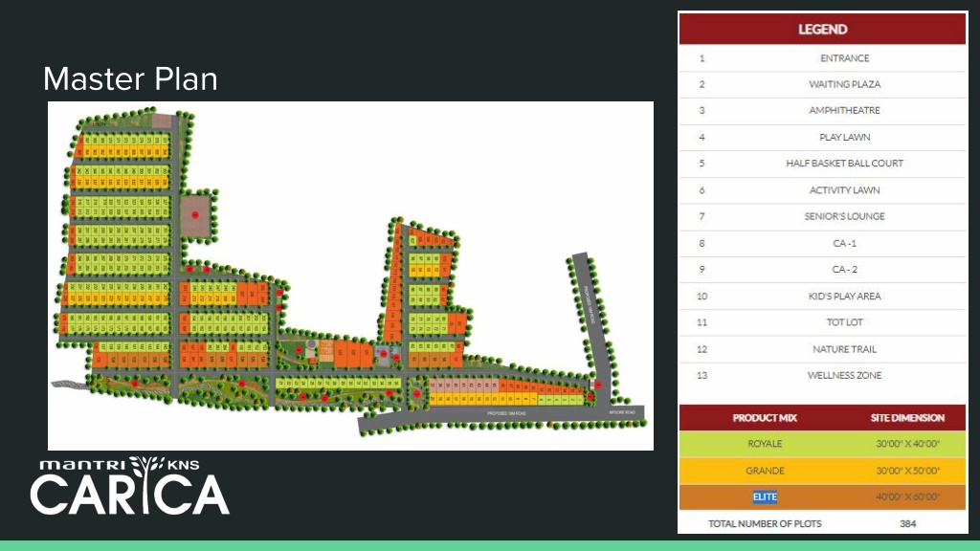980x551 pixels.
Task: Click the master plan site map image
Action: [x=350, y=275]
